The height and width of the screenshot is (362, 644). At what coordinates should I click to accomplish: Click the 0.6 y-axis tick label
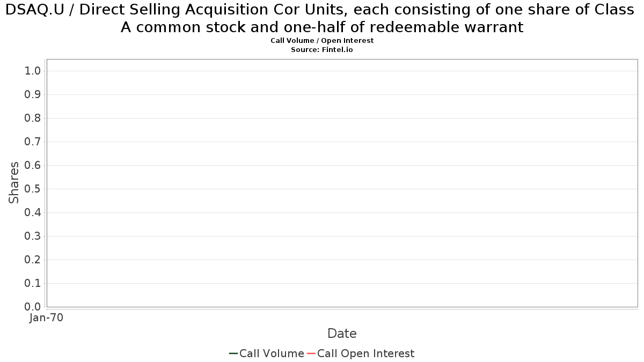(33, 165)
